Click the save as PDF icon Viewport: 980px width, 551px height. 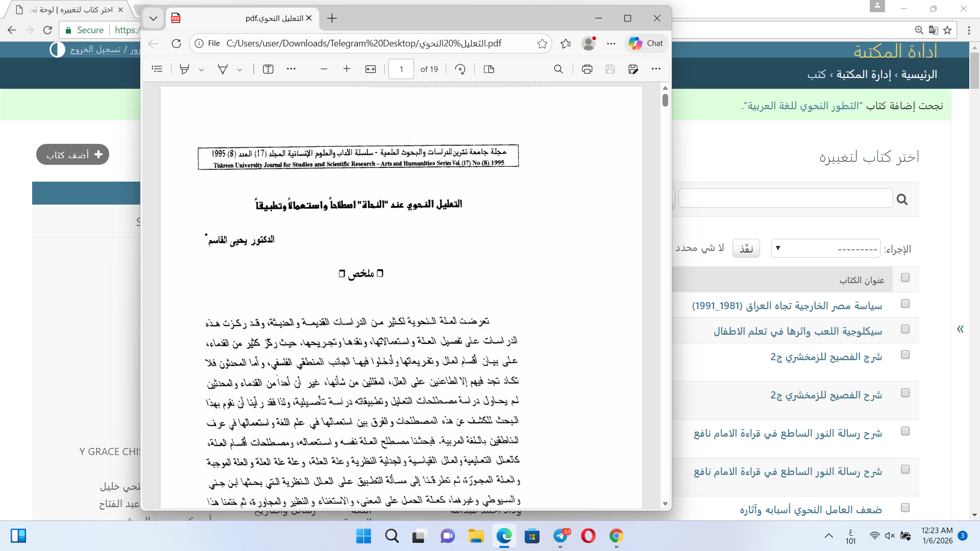(x=633, y=69)
